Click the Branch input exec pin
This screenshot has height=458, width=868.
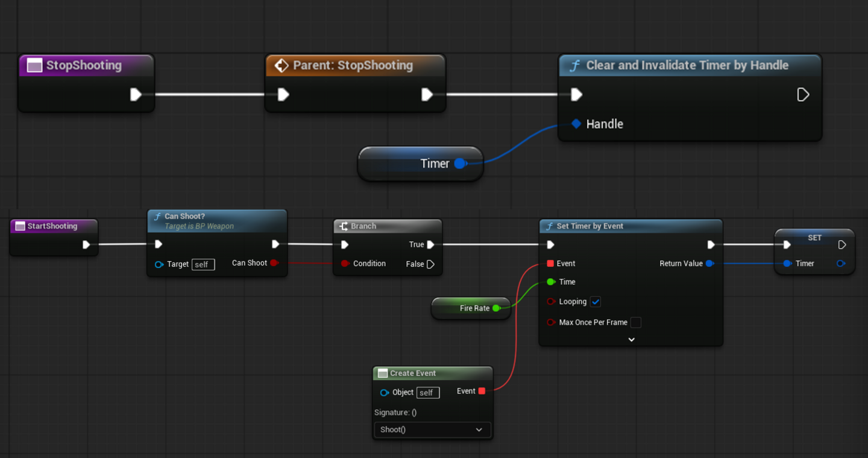pos(344,244)
